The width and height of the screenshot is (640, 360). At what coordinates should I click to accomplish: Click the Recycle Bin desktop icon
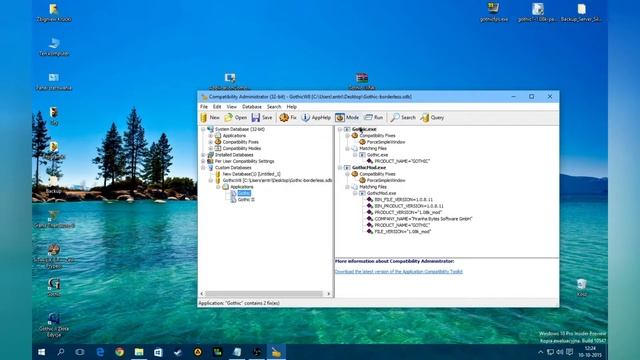582,287
